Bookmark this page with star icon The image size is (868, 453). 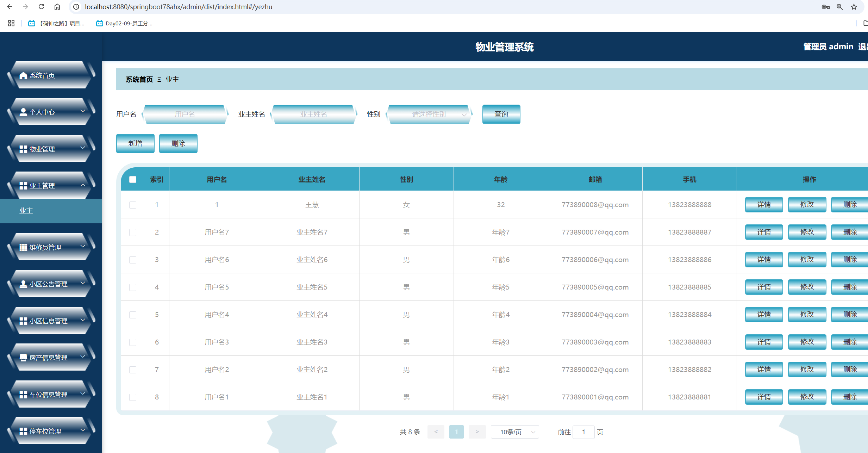854,7
